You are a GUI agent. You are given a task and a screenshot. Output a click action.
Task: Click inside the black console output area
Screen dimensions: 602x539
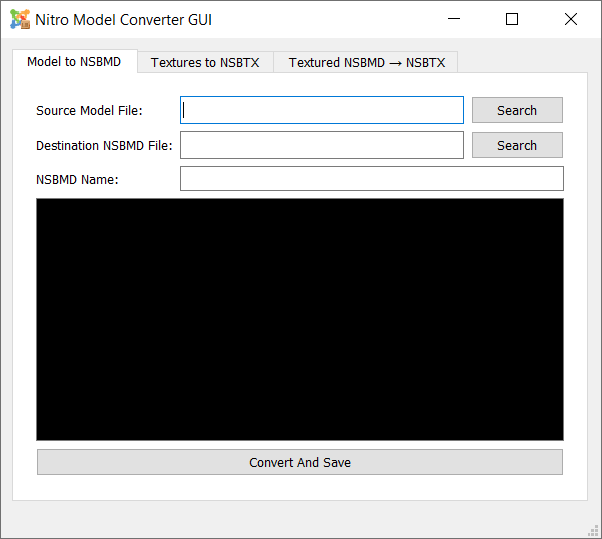[x=300, y=319]
